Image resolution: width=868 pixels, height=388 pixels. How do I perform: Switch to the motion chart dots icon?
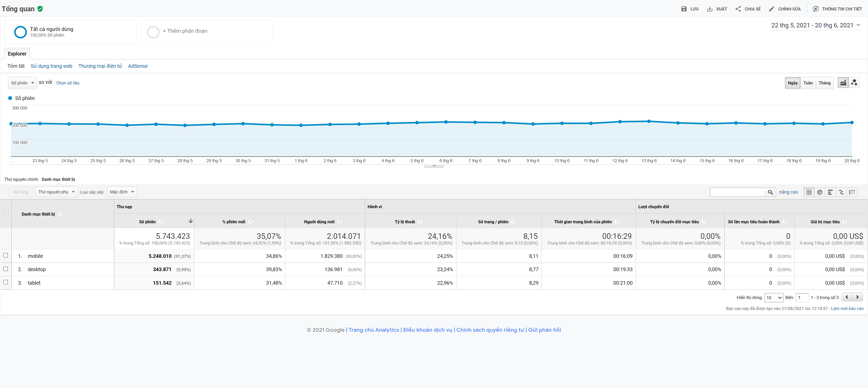[x=854, y=83]
